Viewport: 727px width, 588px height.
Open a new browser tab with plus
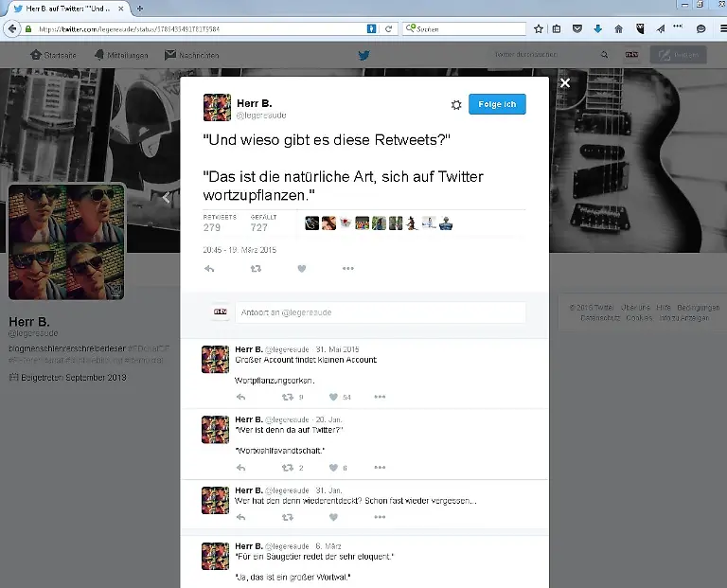click(x=139, y=9)
